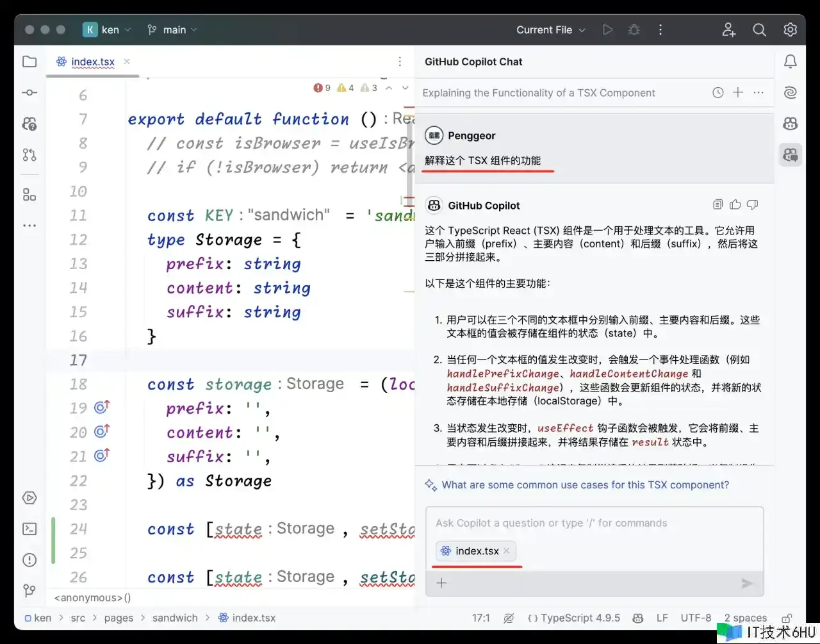Screen dimensions: 820x644
Task: Click the suggested question about common use cases
Action: [585, 485]
